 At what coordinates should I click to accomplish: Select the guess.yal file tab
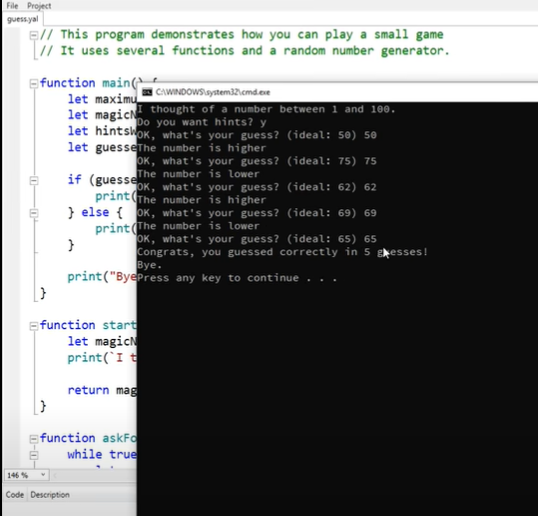[23, 19]
